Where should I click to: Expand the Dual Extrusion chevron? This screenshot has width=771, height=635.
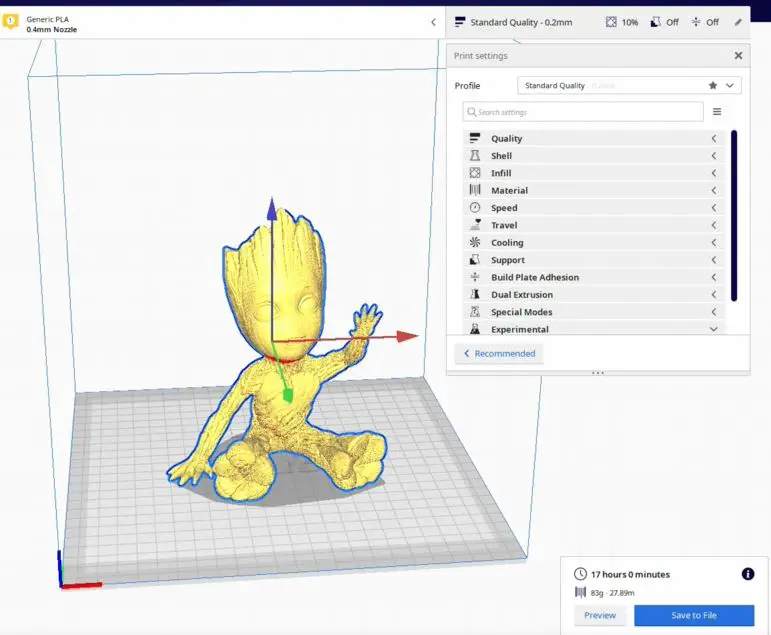(713, 294)
